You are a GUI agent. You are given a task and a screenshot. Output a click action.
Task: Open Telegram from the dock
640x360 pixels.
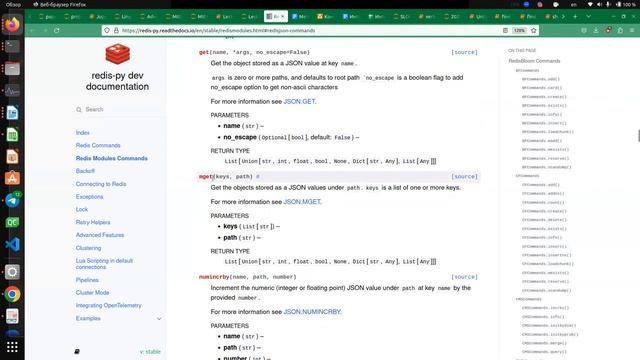pos(12,200)
